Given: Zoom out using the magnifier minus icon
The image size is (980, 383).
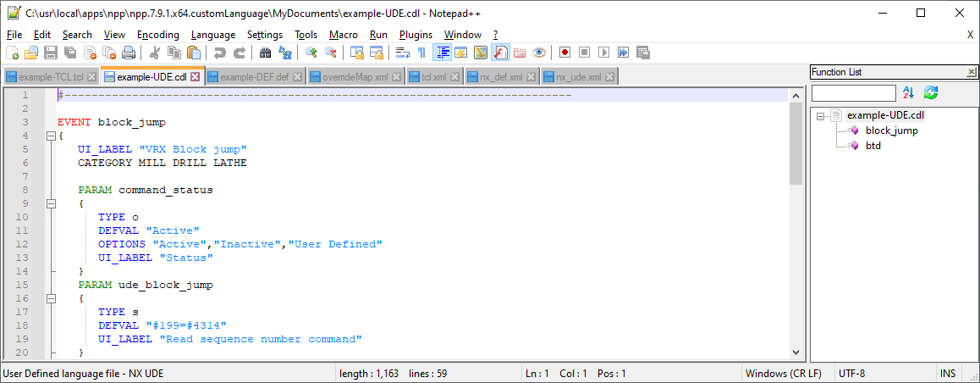Looking at the screenshot, I should [x=330, y=53].
